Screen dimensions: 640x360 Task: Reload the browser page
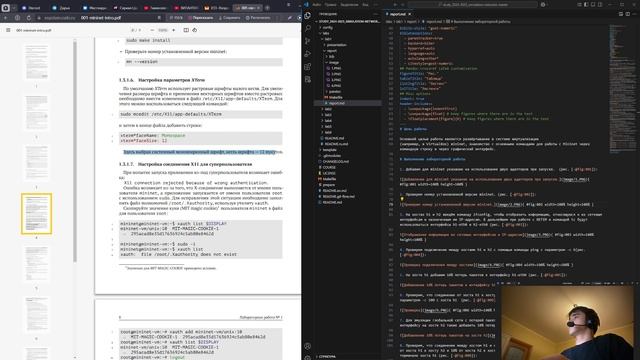point(29,18)
